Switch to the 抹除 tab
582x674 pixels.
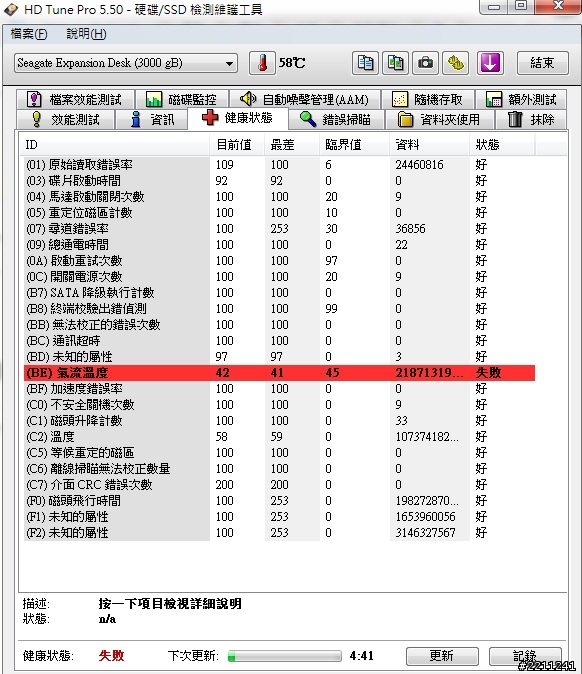point(532,119)
